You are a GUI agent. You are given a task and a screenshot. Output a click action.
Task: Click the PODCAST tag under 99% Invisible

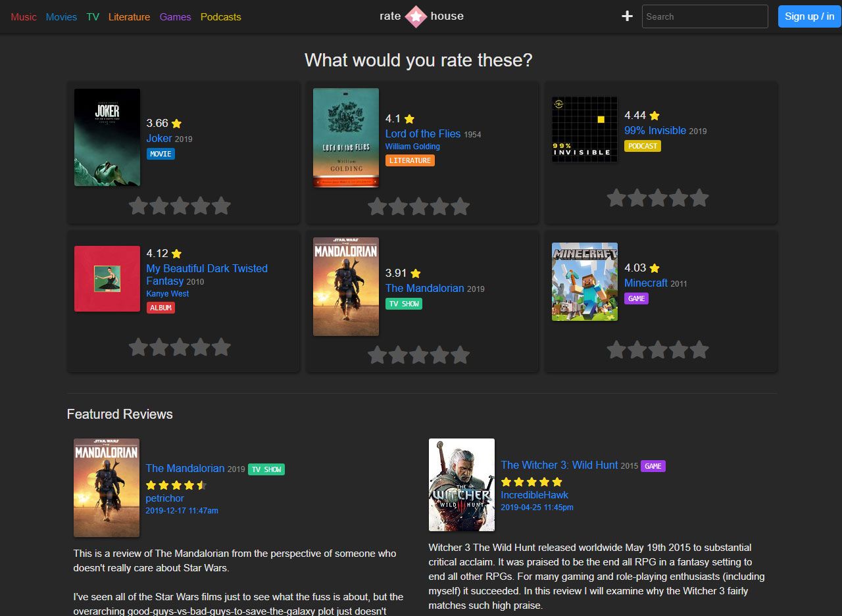tap(643, 146)
